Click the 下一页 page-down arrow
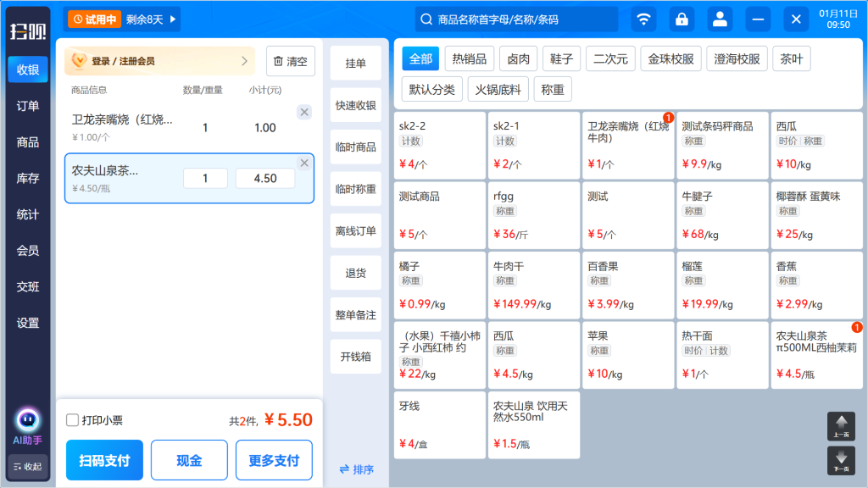This screenshot has height=488, width=868. (841, 460)
